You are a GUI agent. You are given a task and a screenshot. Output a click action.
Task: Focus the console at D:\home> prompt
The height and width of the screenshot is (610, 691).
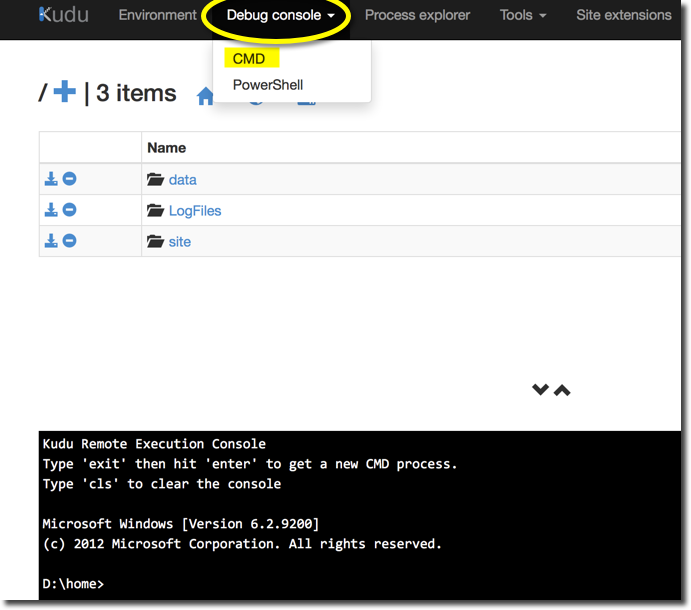(73, 584)
